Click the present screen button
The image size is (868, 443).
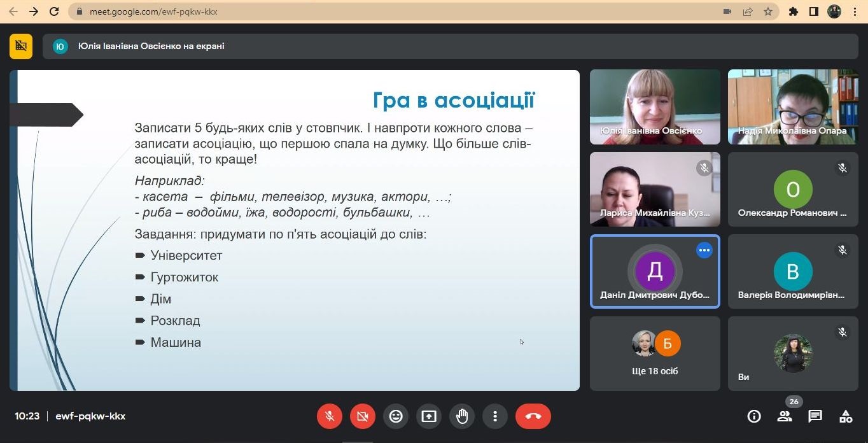pos(429,416)
